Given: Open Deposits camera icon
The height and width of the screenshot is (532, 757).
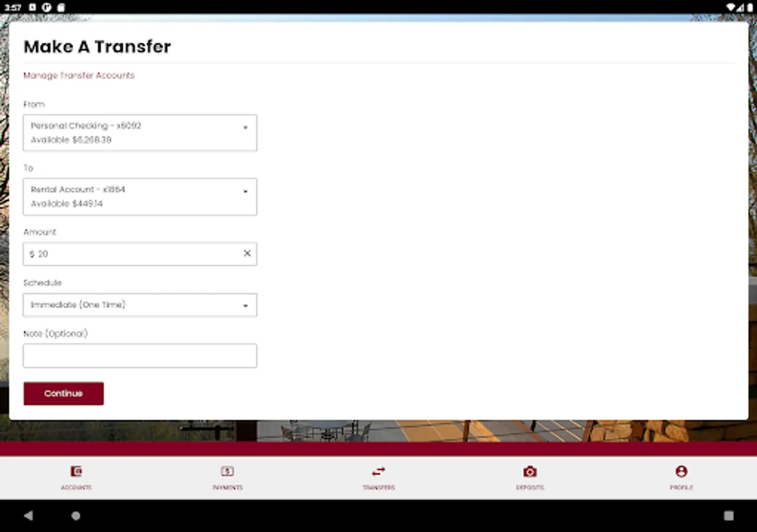Looking at the screenshot, I should [530, 471].
